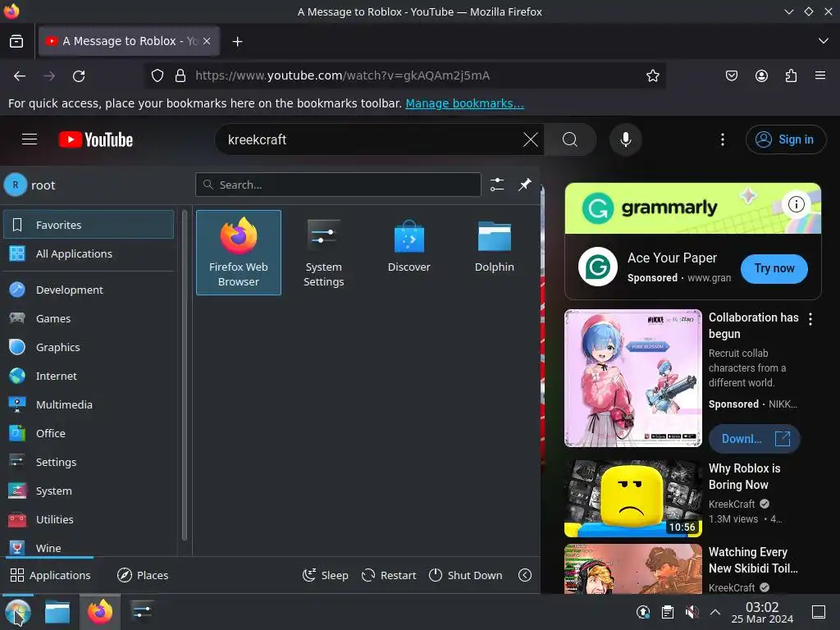Toggle the muted volume tray icon
Viewport: 840px width, 630px height.
coord(692,612)
